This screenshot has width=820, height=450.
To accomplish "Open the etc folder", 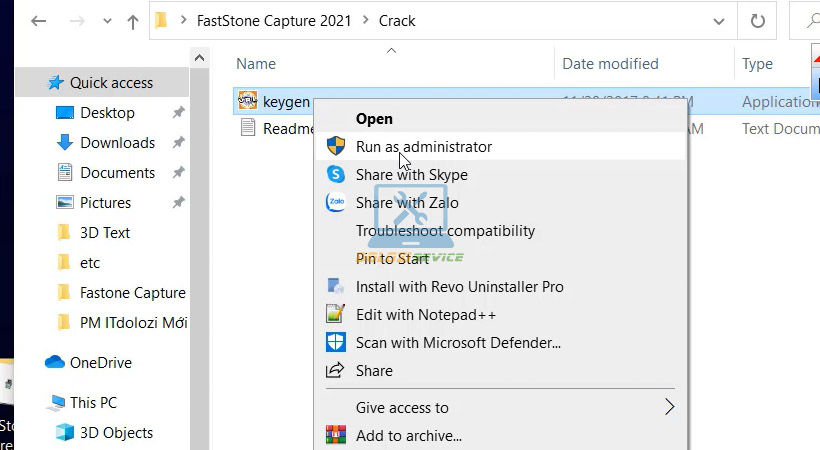I will click(90, 263).
